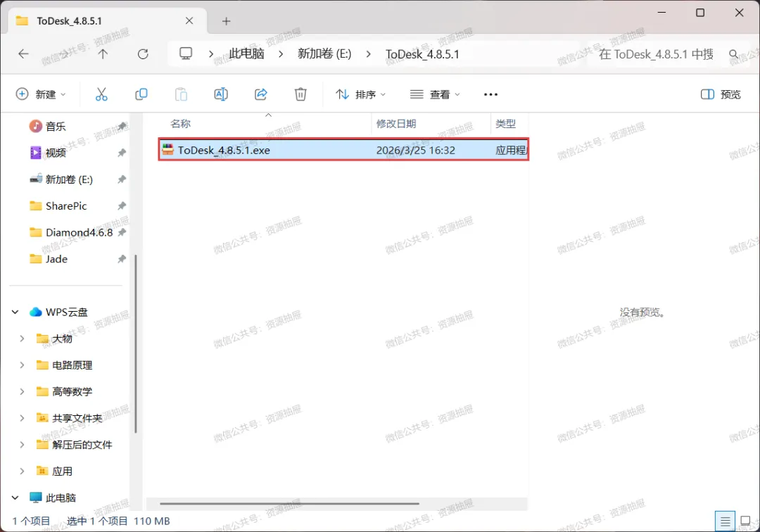
Task: Unpin 新加卷 (E:) using its pin icon
Action: click(x=122, y=179)
